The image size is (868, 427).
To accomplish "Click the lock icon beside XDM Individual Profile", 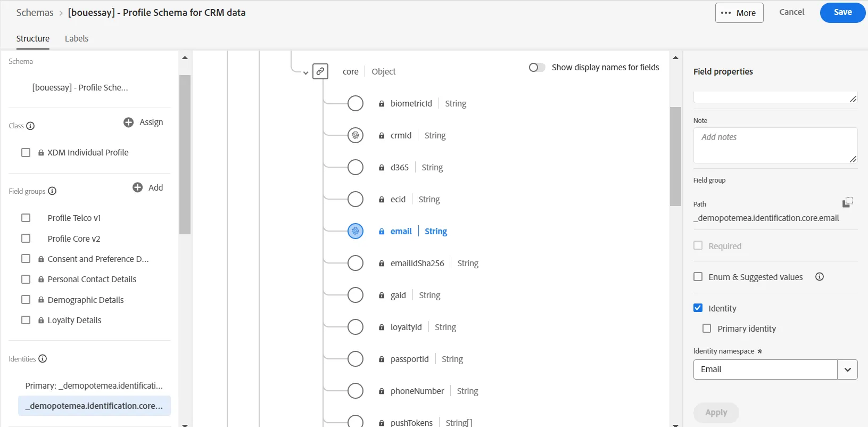I will [41, 152].
